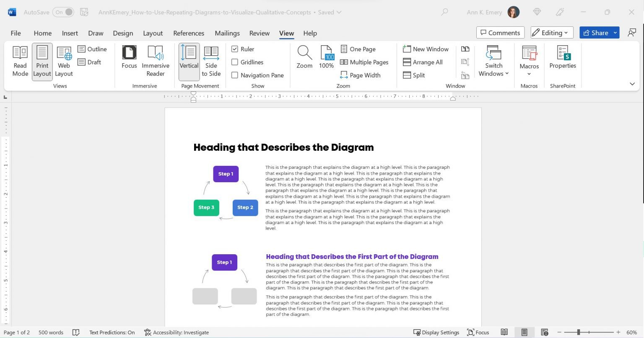
Task: Open the Macros dropdown
Action: coord(529,61)
